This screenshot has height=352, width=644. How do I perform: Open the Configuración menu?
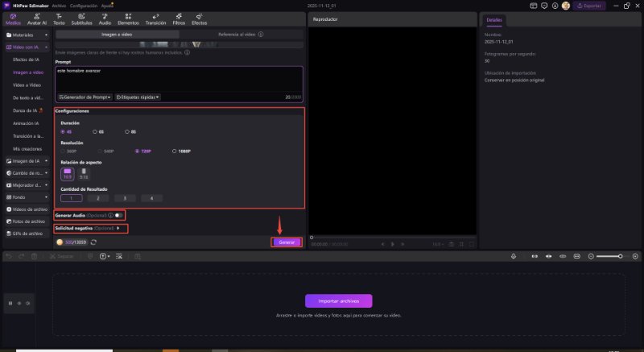tap(84, 6)
